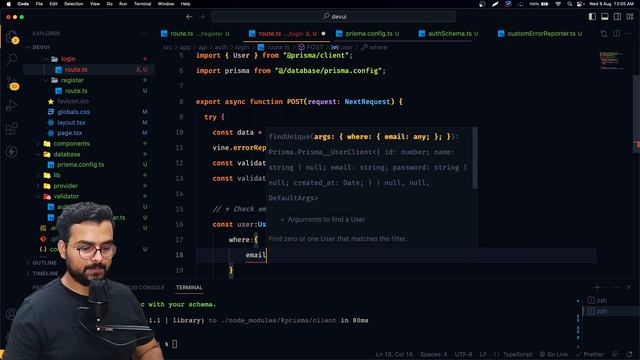This screenshot has width=640, height=360.
Task: Go forward using the navigation arrow
Action: (202, 17)
